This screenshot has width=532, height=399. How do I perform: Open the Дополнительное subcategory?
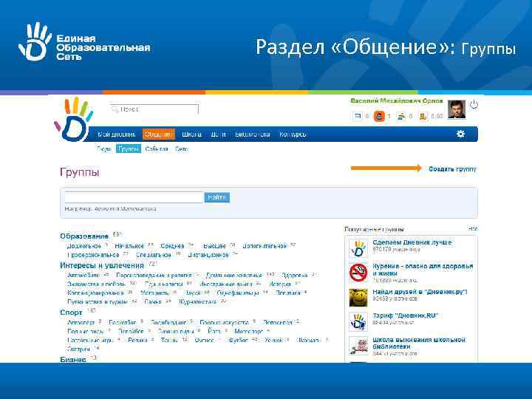[265, 246]
